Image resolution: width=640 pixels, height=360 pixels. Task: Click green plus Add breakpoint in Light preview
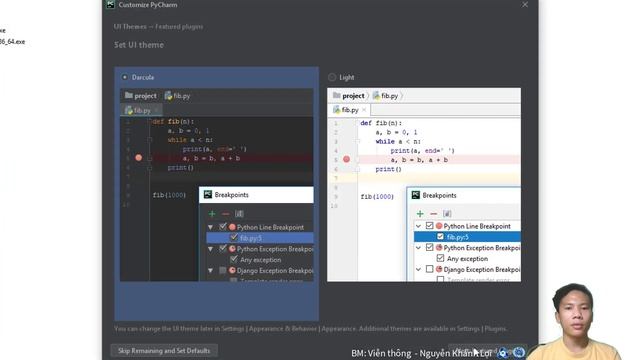(x=420, y=213)
